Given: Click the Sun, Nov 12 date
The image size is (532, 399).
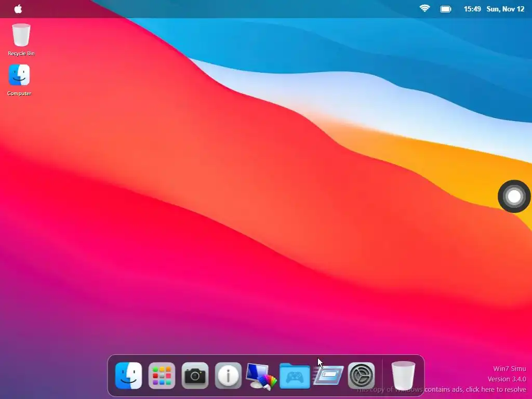Looking at the screenshot, I should (x=505, y=9).
